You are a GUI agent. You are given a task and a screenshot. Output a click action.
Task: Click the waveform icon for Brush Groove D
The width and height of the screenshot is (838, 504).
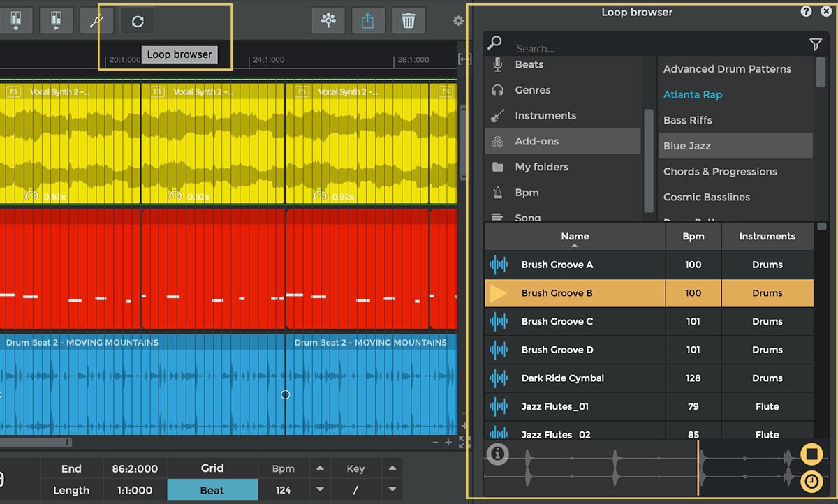499,350
